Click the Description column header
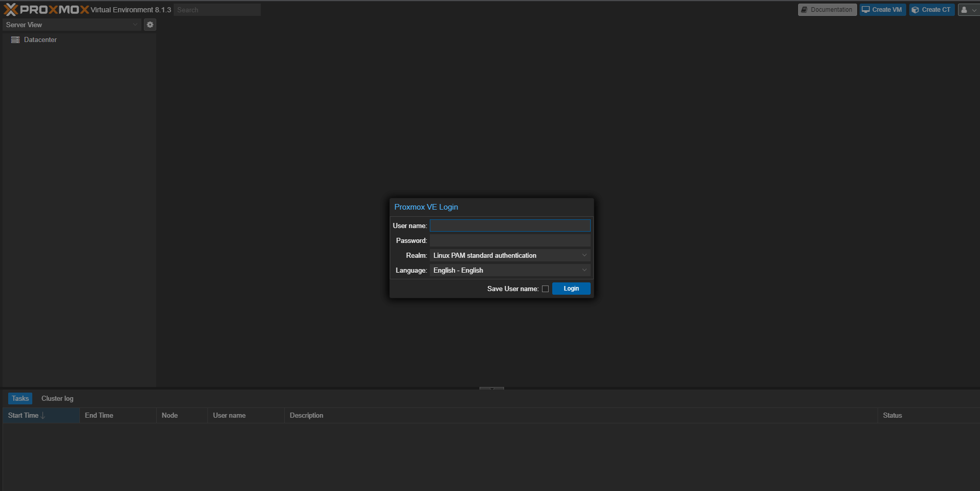The height and width of the screenshot is (491, 980). (x=581, y=415)
